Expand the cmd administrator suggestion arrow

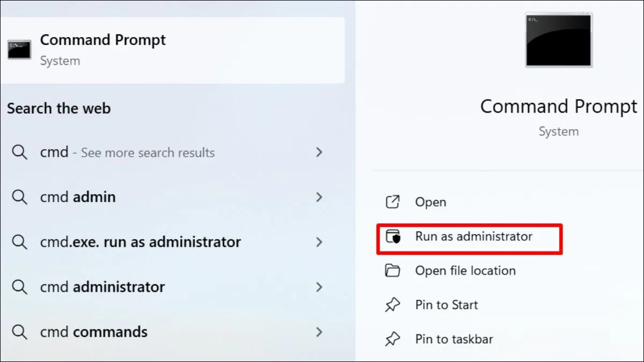pyautogui.click(x=319, y=287)
